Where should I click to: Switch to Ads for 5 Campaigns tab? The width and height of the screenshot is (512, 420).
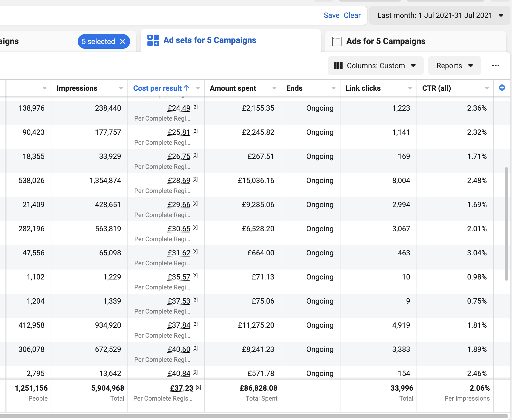click(386, 41)
